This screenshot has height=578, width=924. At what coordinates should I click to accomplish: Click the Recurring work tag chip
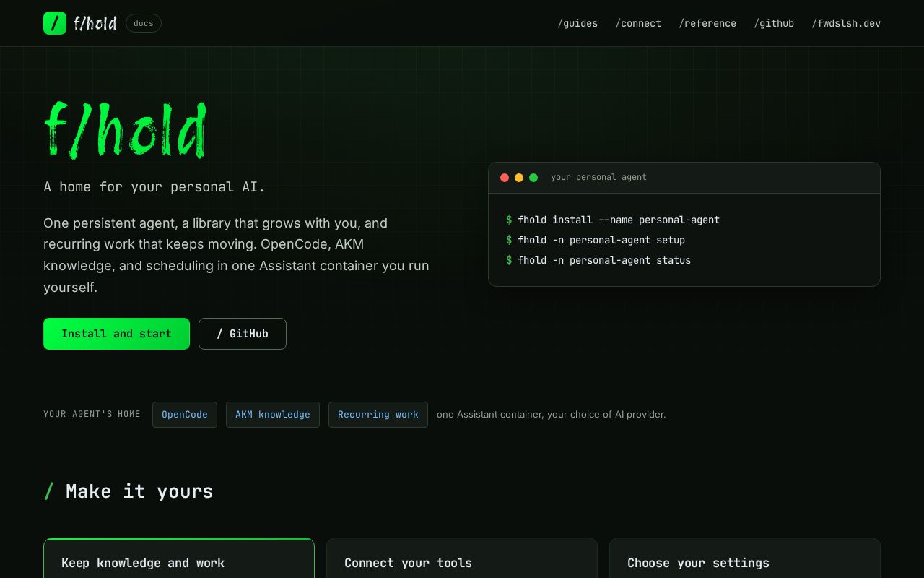pyautogui.click(x=378, y=415)
